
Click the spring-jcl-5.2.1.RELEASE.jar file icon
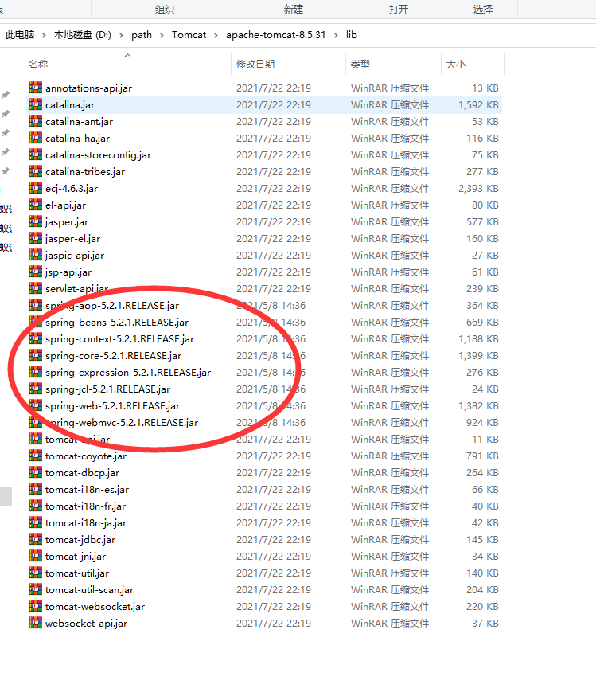[x=36, y=389]
